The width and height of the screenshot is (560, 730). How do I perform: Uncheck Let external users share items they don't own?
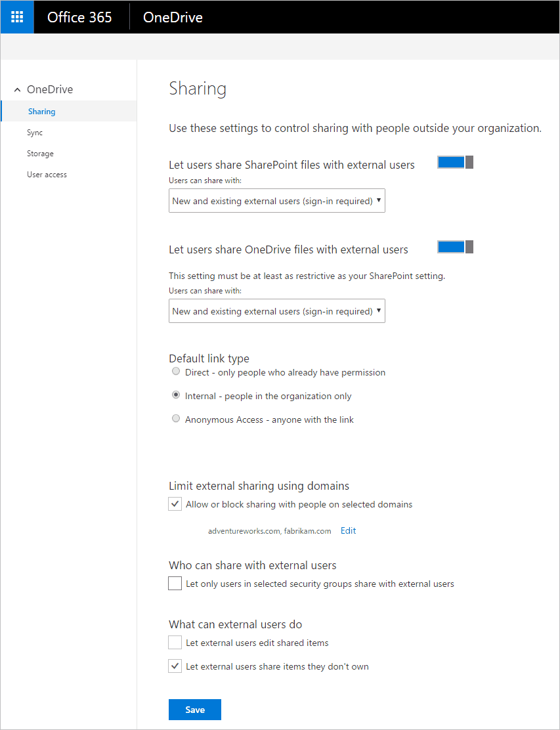click(x=175, y=666)
